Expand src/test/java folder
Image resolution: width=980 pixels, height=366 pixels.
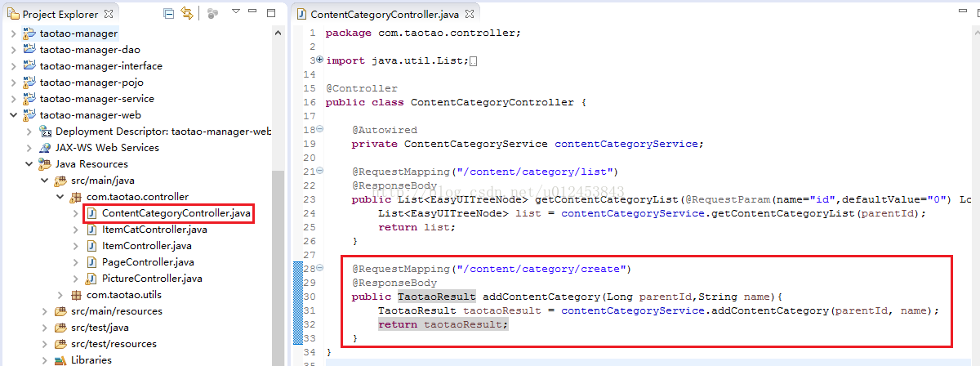click(x=44, y=328)
